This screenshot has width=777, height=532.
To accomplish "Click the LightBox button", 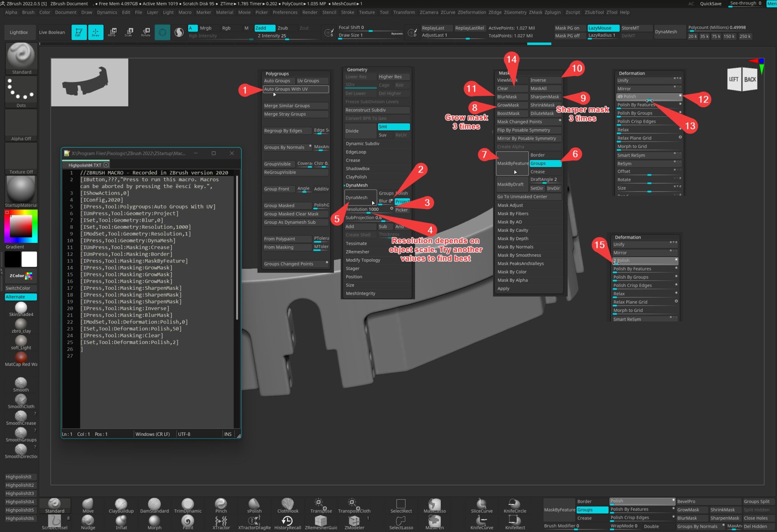I will pos(19,32).
